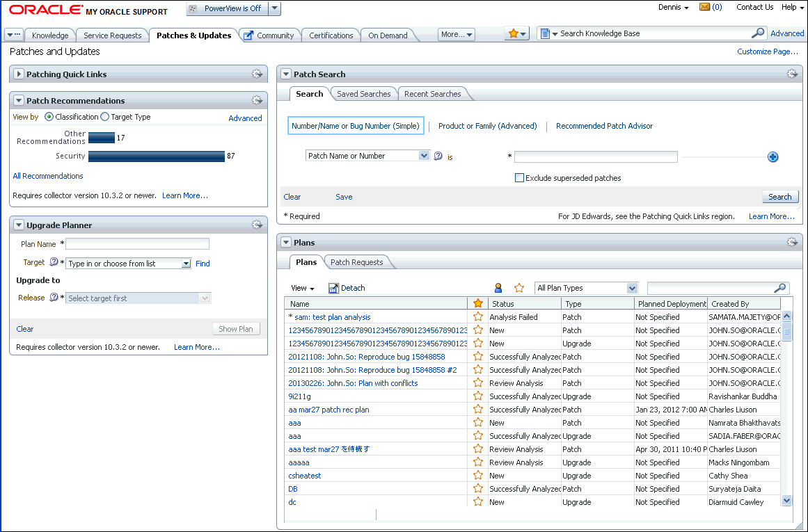Click the knowledge base search magnifier
Viewport: 808px width, 532px height.
tap(757, 33)
